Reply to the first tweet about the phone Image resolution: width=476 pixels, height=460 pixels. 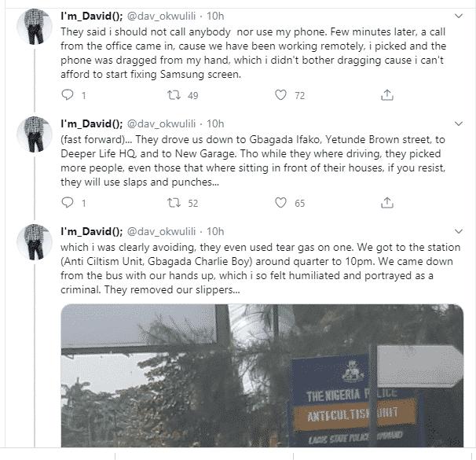coord(68,95)
